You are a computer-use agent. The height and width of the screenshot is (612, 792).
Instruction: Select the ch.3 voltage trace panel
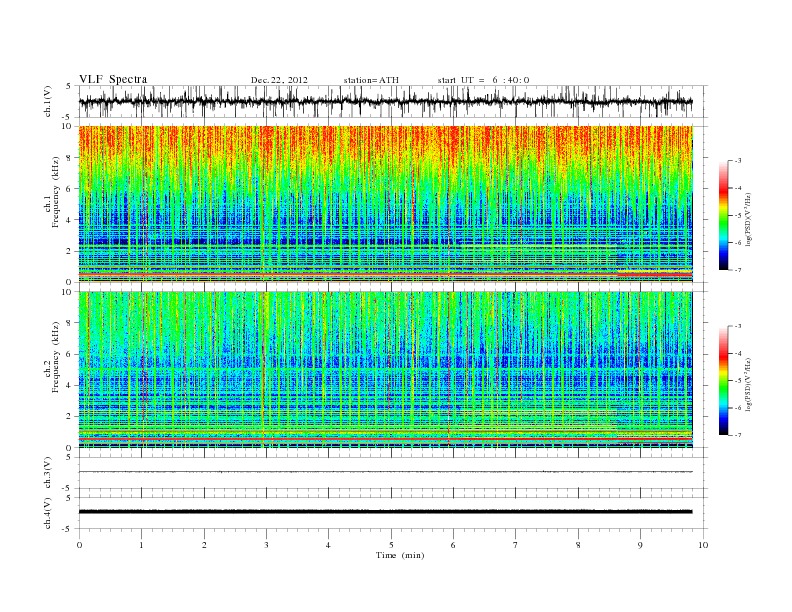(393, 473)
